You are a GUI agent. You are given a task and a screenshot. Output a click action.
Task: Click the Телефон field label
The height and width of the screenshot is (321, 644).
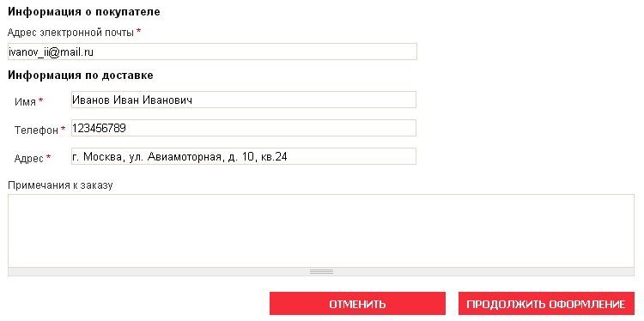(37, 130)
